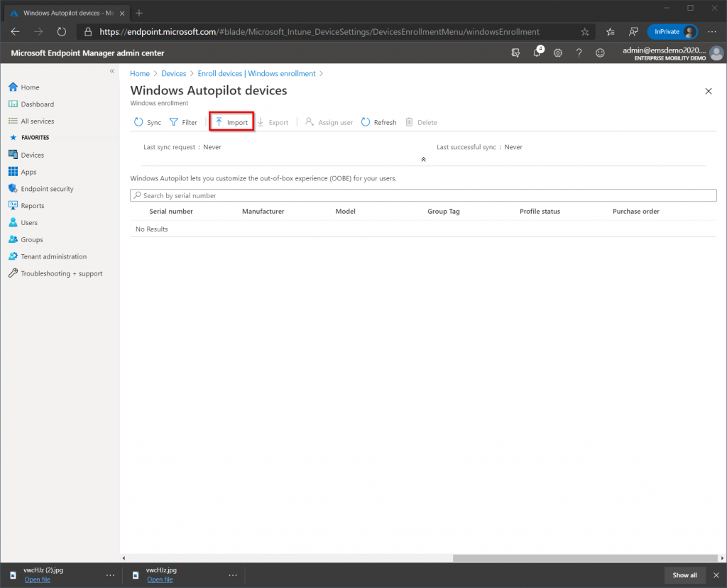727x588 pixels.
Task: Sort by Group Tag column header
Action: click(x=443, y=212)
